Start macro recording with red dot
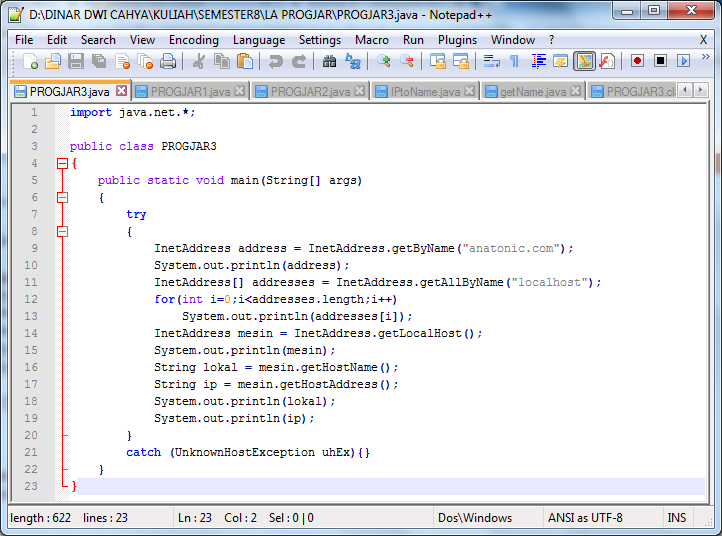This screenshot has width=722, height=536. click(638, 61)
